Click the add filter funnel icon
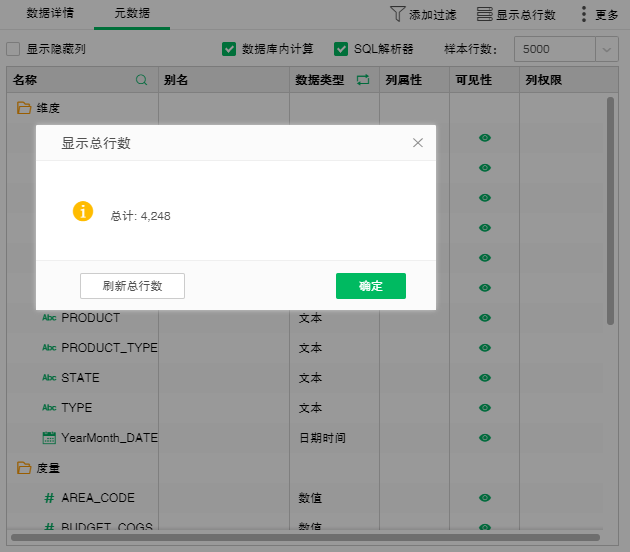Screen dimensions: 630x552 click(397, 14)
